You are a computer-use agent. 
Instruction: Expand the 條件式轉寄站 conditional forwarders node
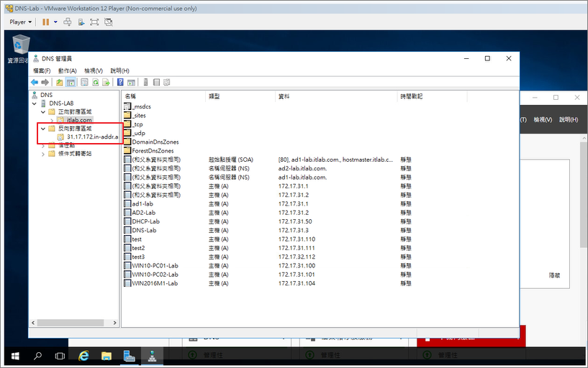click(42, 154)
